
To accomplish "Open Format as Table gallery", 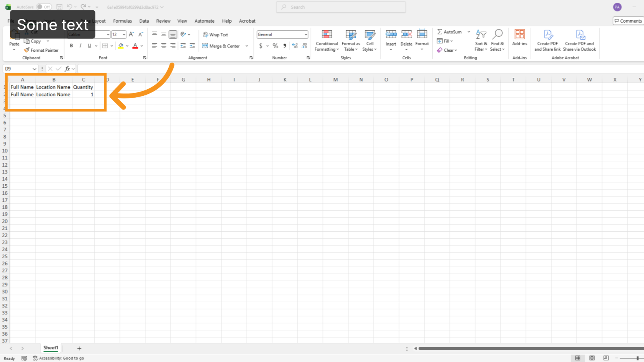I will [351, 41].
